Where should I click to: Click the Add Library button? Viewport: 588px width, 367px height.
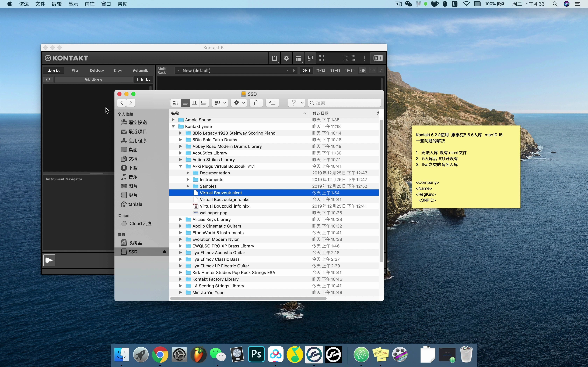coord(94,80)
